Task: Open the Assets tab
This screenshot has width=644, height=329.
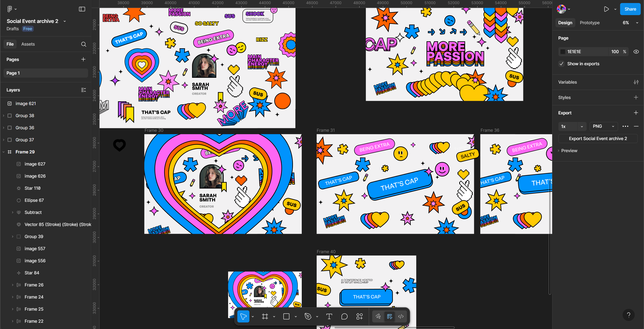Action: point(28,44)
